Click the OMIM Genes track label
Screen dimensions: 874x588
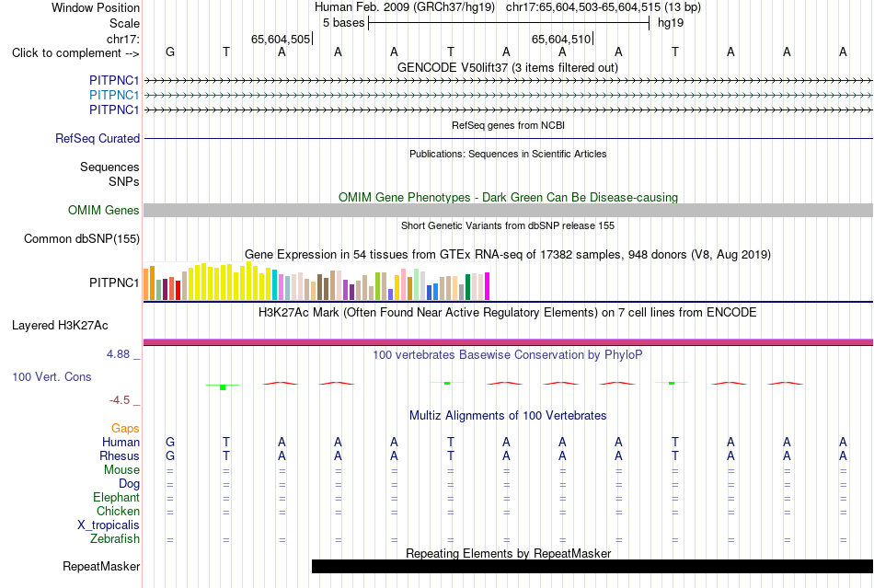pos(104,210)
